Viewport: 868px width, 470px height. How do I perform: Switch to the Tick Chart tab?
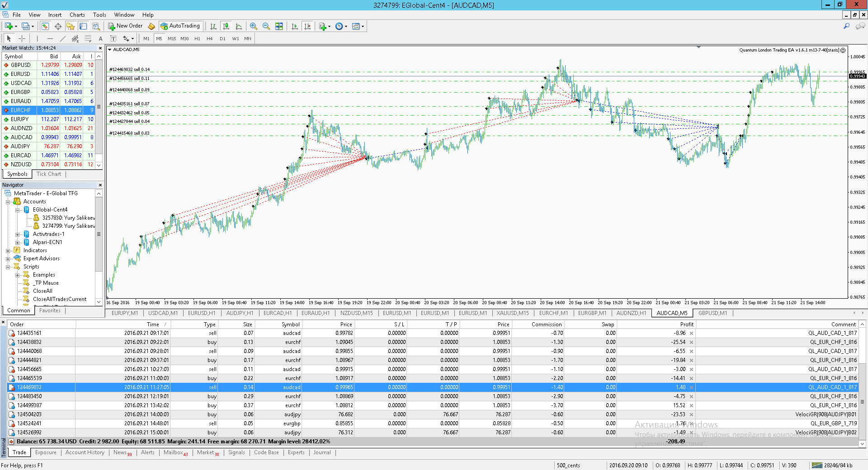click(x=49, y=174)
